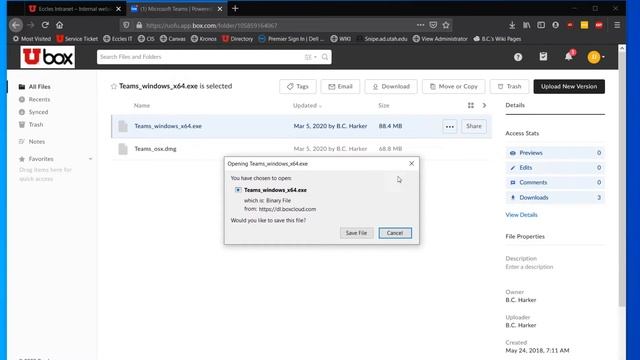
Task: Open the Previews access stat
Action: point(555,153)
